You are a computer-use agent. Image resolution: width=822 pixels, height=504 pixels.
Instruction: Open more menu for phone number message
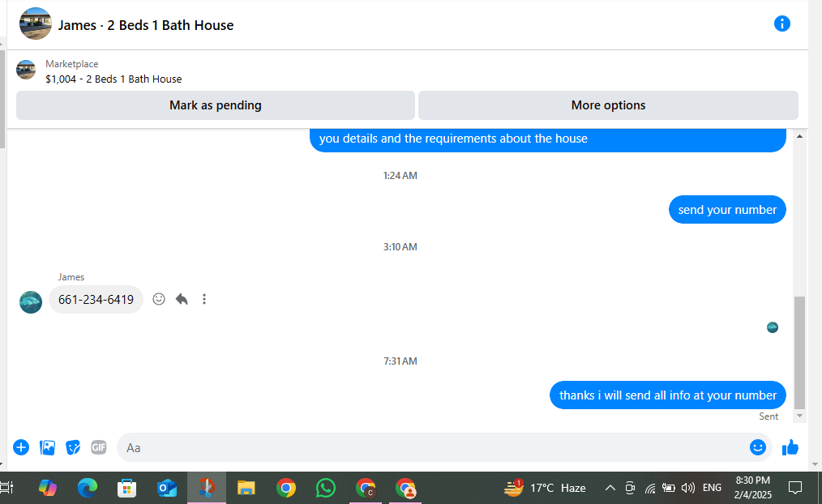(204, 299)
